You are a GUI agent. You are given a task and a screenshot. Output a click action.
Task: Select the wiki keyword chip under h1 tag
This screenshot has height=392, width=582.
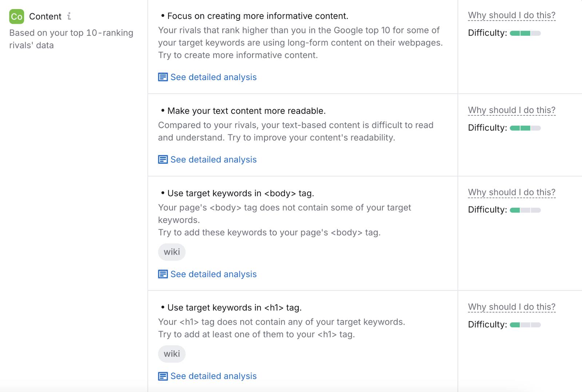click(x=172, y=354)
